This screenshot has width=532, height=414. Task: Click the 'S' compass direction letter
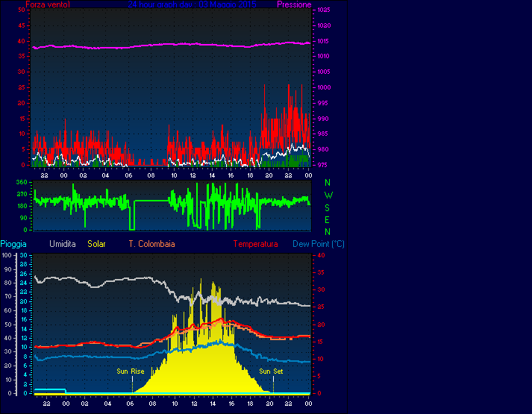pos(327,208)
